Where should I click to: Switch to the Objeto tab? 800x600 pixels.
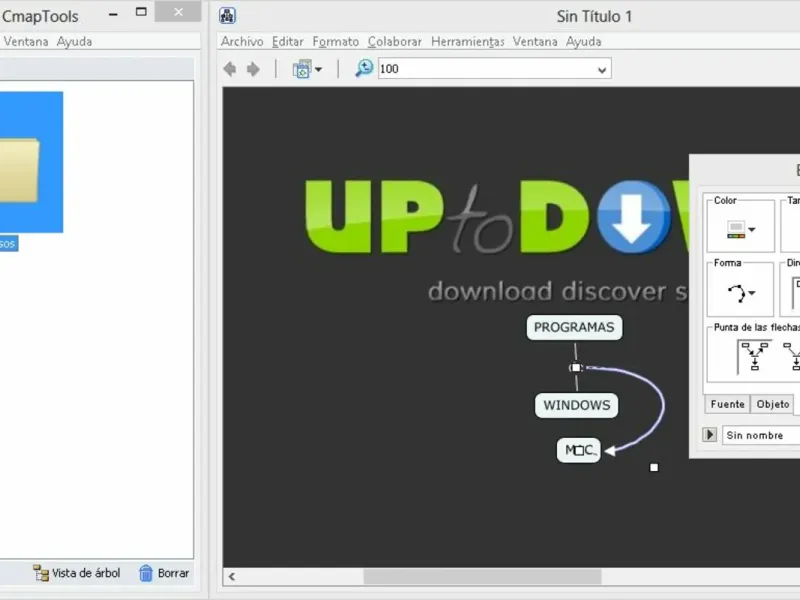773,404
